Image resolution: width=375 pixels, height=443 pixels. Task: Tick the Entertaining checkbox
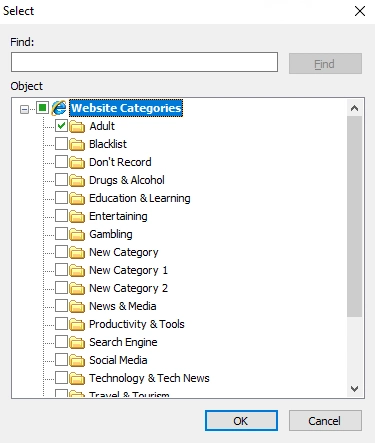(61, 216)
